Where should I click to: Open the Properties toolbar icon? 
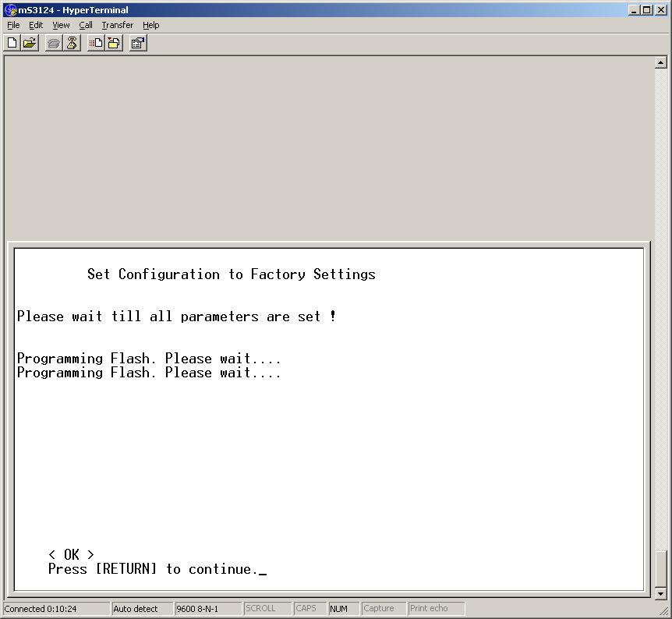pyautogui.click(x=138, y=44)
